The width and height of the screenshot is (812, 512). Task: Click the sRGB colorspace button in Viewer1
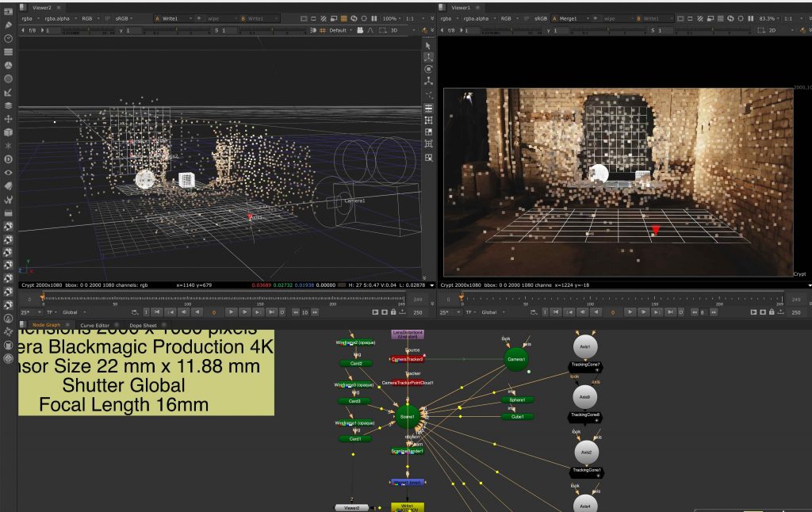click(x=540, y=17)
